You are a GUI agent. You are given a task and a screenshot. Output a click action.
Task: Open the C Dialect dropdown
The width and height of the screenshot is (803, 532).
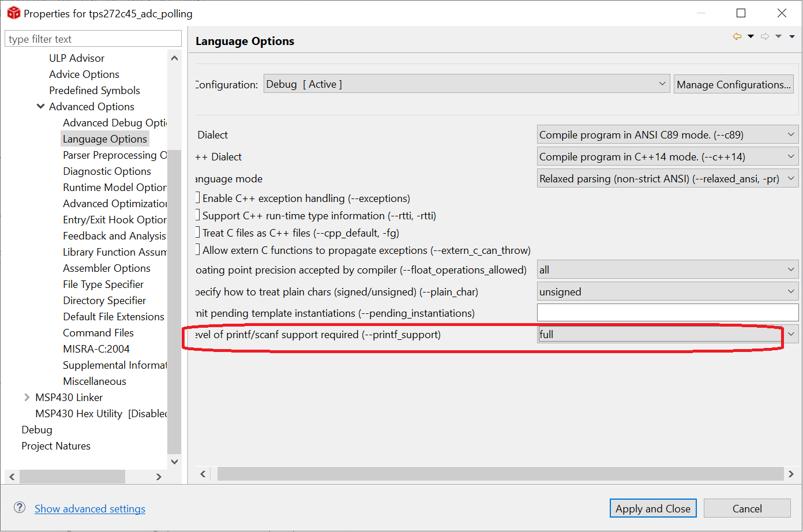(x=790, y=134)
